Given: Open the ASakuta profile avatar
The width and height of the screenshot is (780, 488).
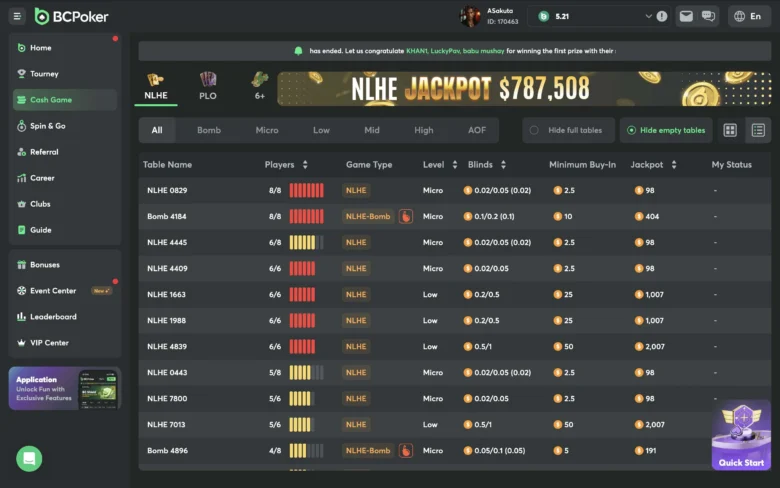Looking at the screenshot, I should (x=470, y=16).
